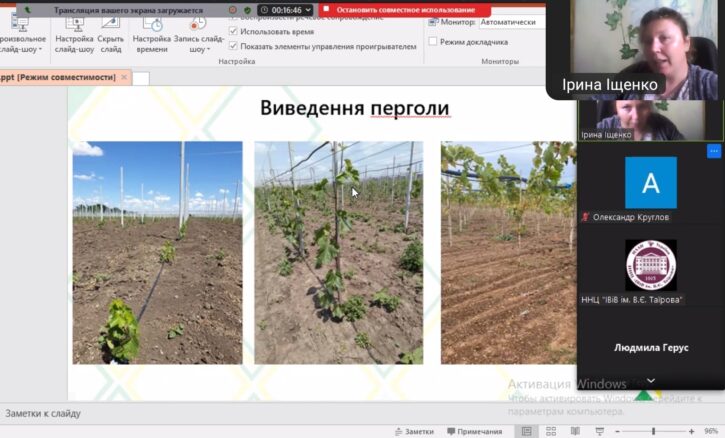Screen dimensions: 725x438
Task: Select Олександр Круглов participant tile
Action: click(x=650, y=190)
